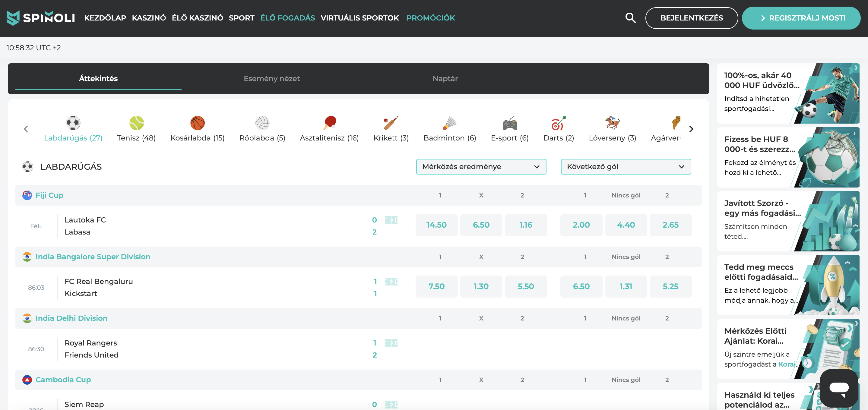
Task: Open the Naptár tab
Action: tap(445, 78)
